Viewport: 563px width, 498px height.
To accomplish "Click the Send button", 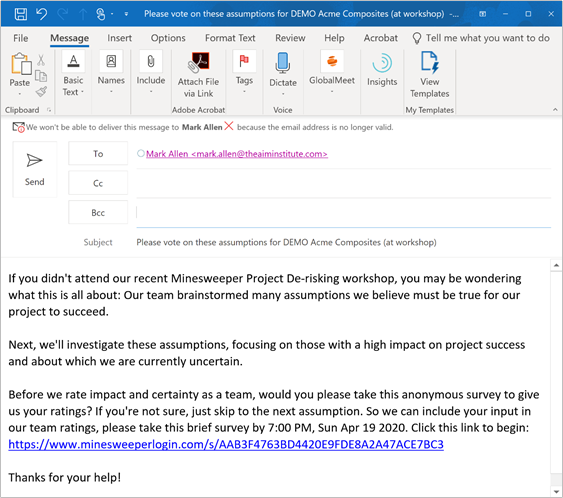I will point(34,169).
